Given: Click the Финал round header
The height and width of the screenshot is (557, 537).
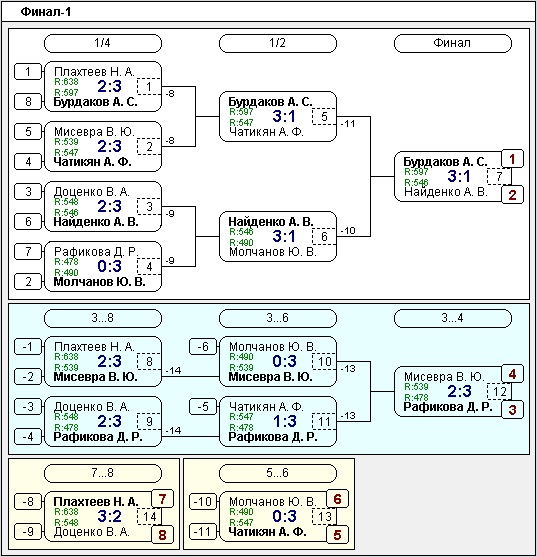Looking at the screenshot, I should pos(452,43).
